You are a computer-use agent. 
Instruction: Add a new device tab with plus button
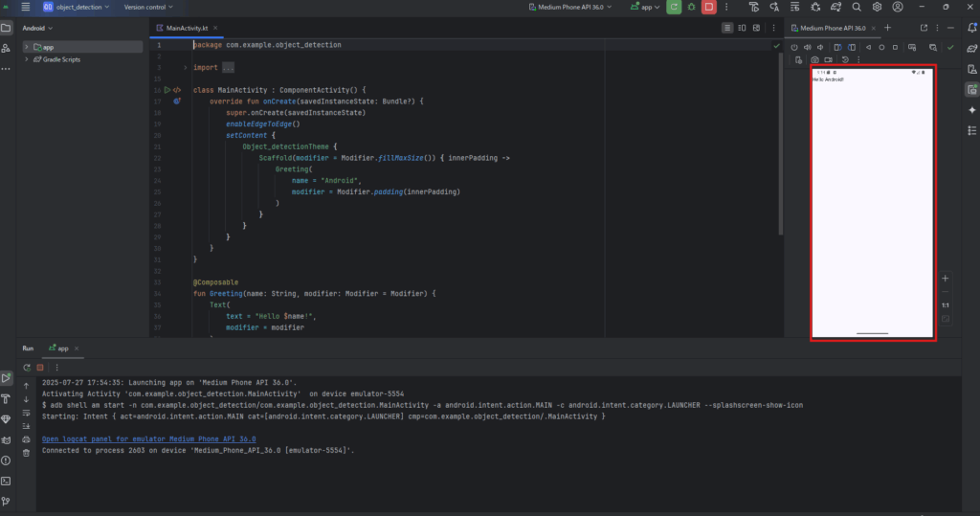(887, 28)
